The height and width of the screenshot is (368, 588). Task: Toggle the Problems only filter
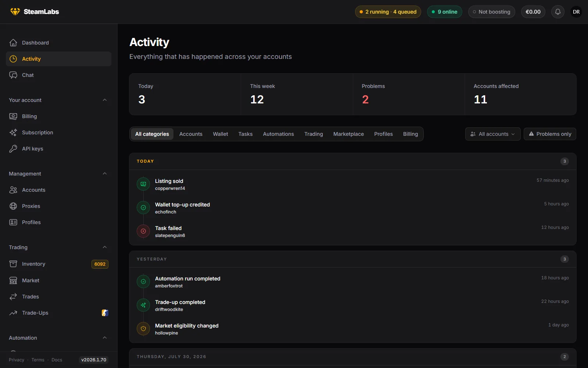(550, 134)
